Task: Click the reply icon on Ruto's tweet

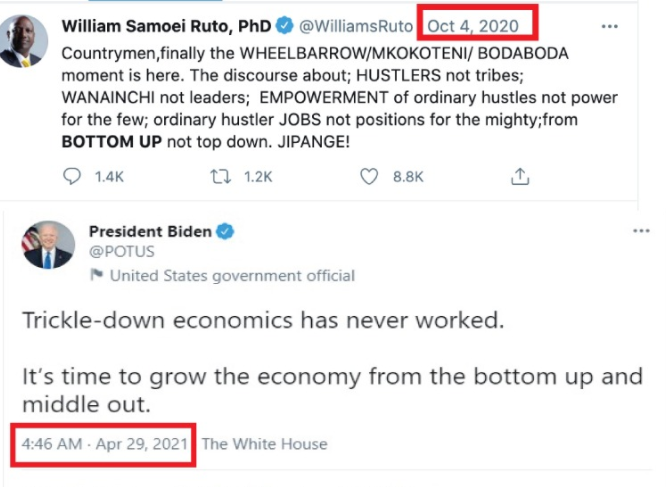Action: click(x=73, y=176)
